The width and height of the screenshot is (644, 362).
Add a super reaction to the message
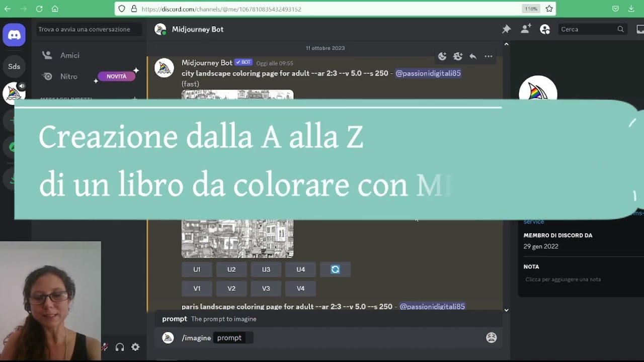(x=458, y=56)
